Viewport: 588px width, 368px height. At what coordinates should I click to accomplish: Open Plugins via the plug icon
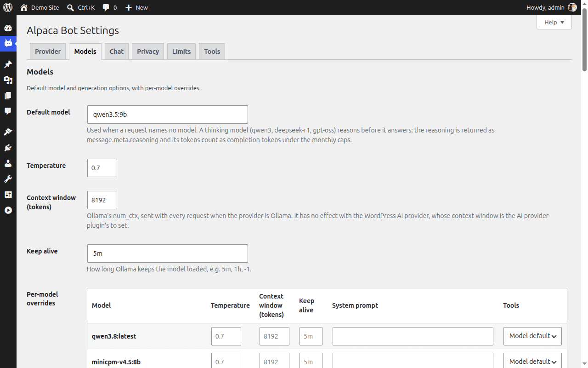[x=8, y=148]
